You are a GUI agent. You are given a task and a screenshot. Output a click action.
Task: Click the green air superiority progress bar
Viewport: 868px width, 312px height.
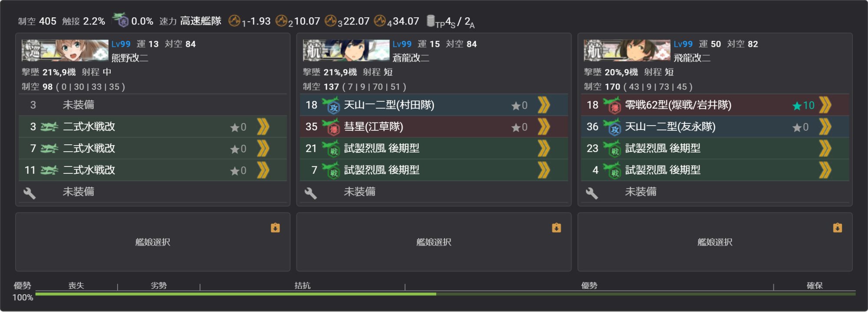tap(445, 294)
